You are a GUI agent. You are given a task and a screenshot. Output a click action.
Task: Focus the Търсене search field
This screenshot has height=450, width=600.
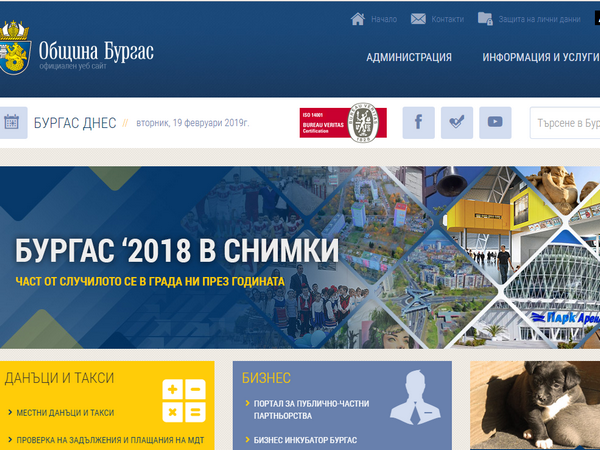pyautogui.click(x=565, y=123)
